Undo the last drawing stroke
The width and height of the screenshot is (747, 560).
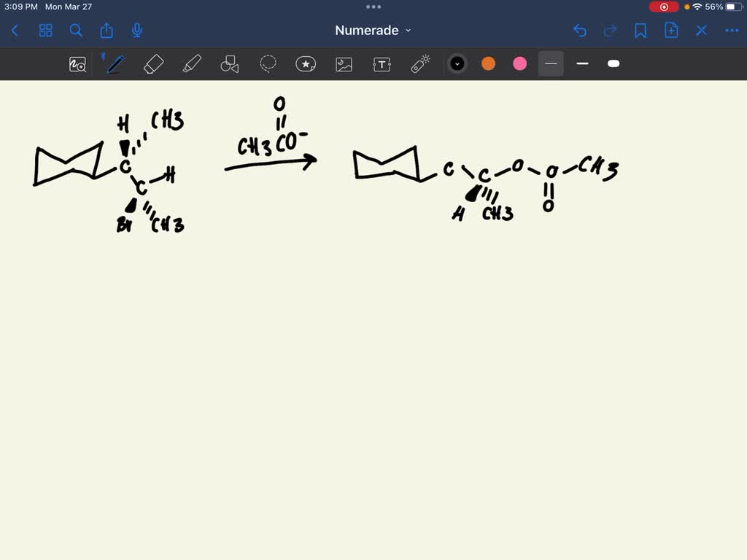point(580,31)
